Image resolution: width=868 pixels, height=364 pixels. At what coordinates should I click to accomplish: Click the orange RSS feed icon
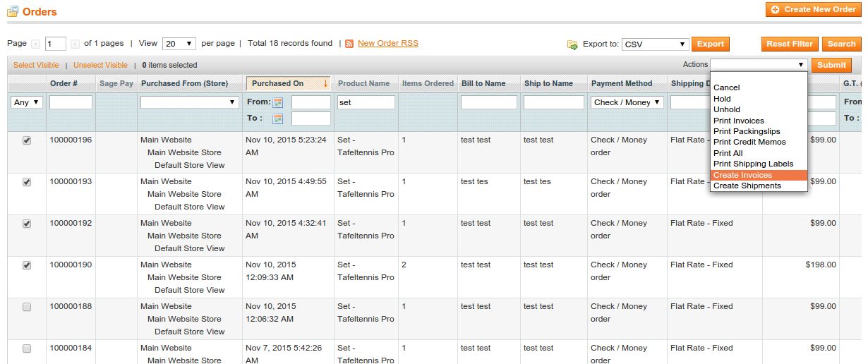349,44
